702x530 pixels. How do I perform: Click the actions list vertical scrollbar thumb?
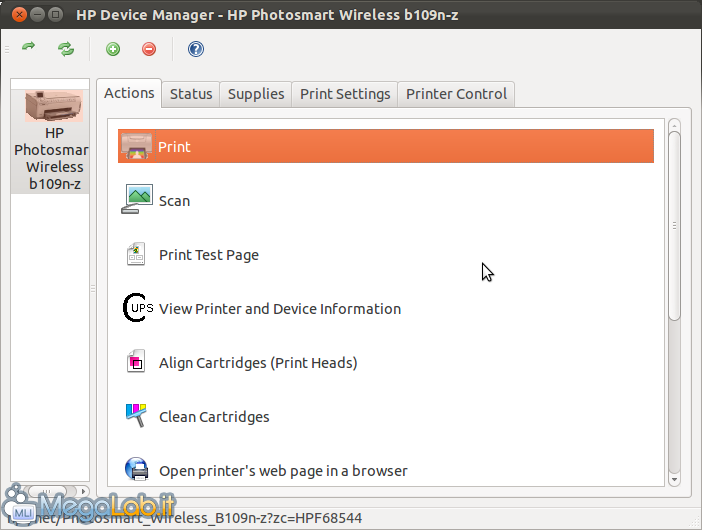click(x=674, y=226)
